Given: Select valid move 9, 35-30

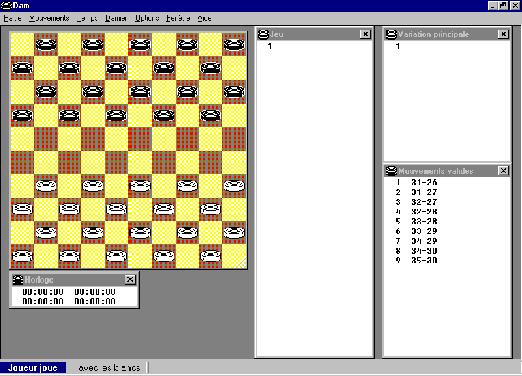Looking at the screenshot, I should pyautogui.click(x=416, y=260).
